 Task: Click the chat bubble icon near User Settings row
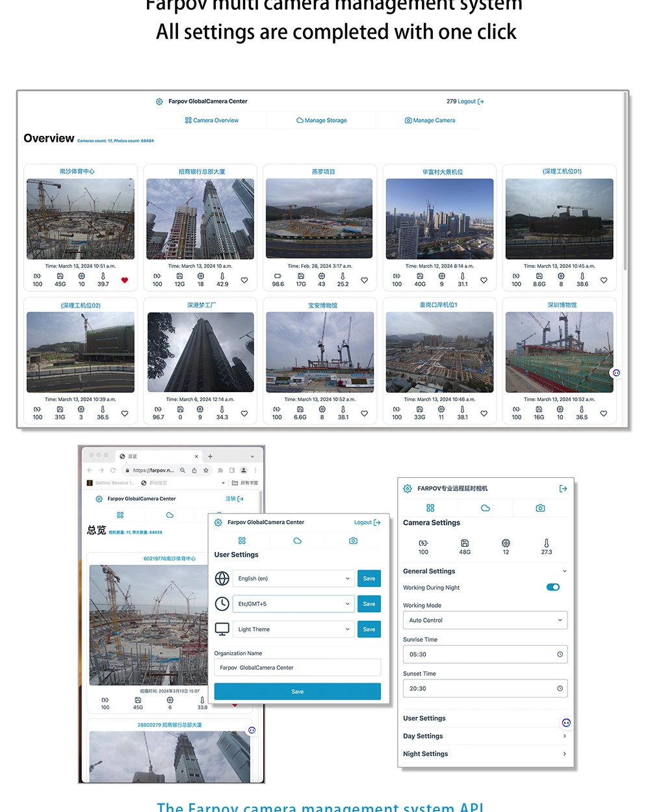(x=566, y=723)
